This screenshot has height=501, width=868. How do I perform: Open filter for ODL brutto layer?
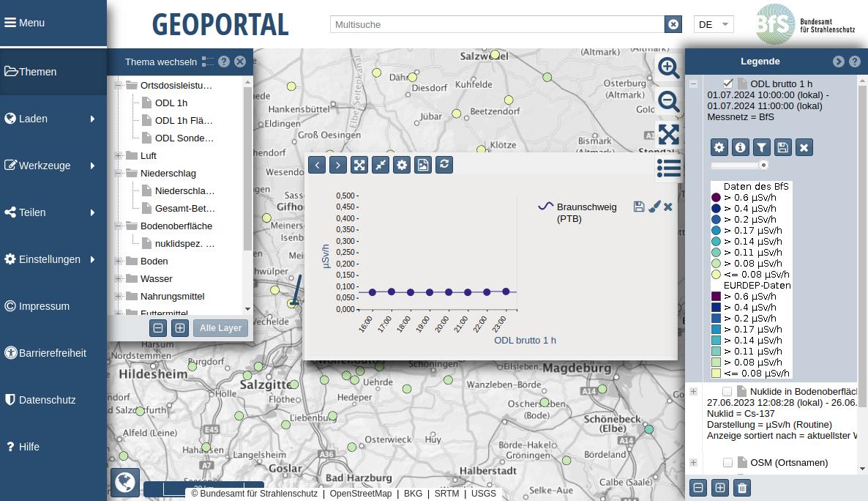(x=762, y=147)
